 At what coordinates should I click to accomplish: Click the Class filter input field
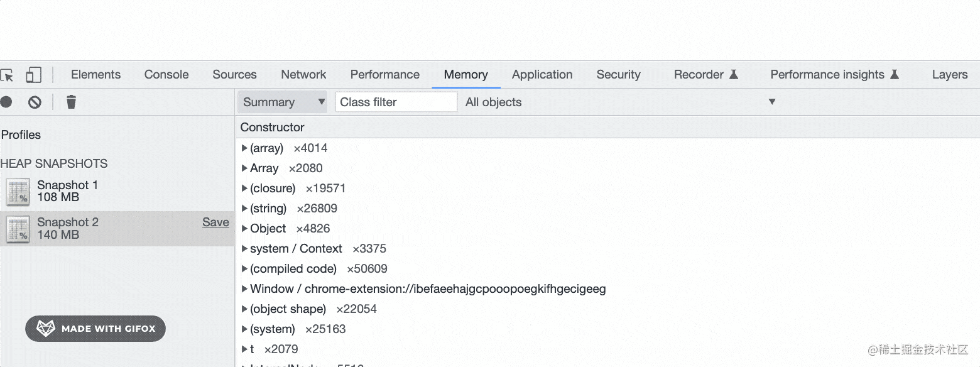pos(396,102)
